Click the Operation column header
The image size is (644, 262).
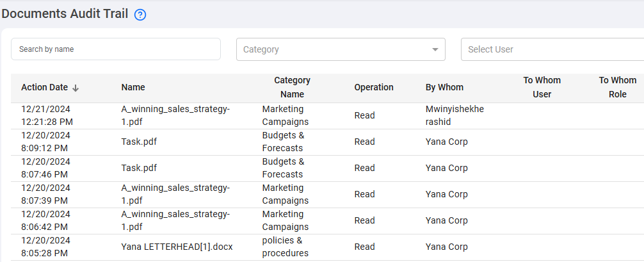(x=374, y=87)
